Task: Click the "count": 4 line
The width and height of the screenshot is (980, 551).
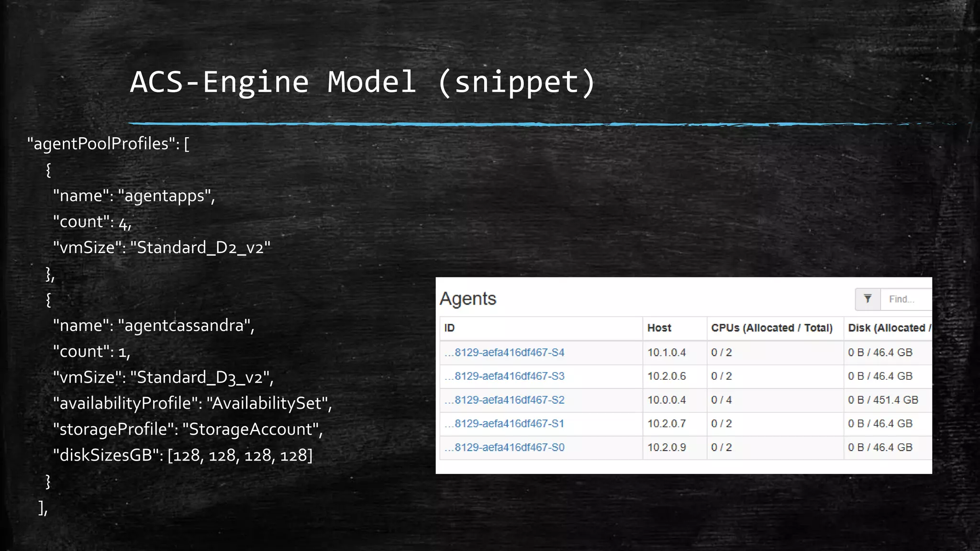Action: click(92, 222)
